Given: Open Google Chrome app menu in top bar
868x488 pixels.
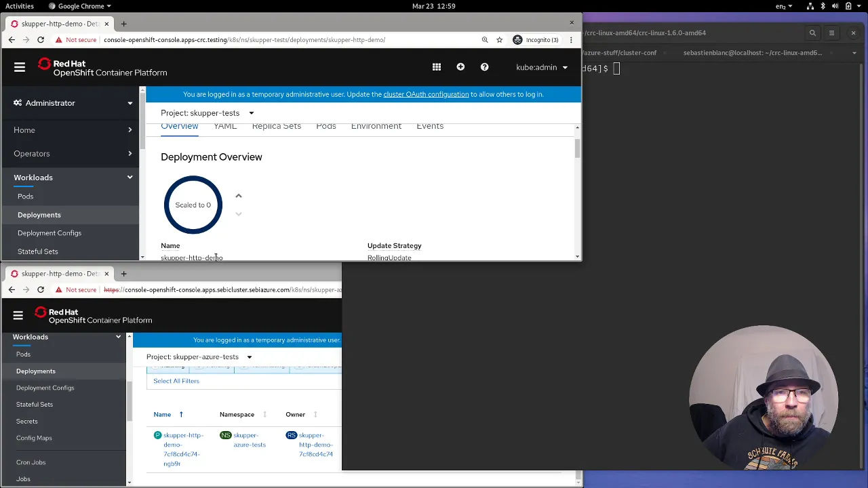Looking at the screenshot, I should [x=79, y=6].
